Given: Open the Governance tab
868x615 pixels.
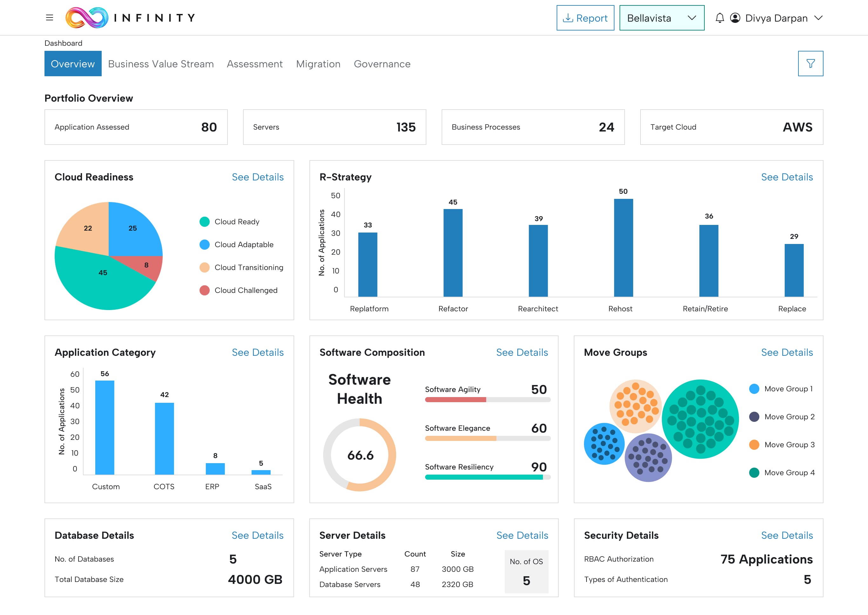Looking at the screenshot, I should 382,64.
